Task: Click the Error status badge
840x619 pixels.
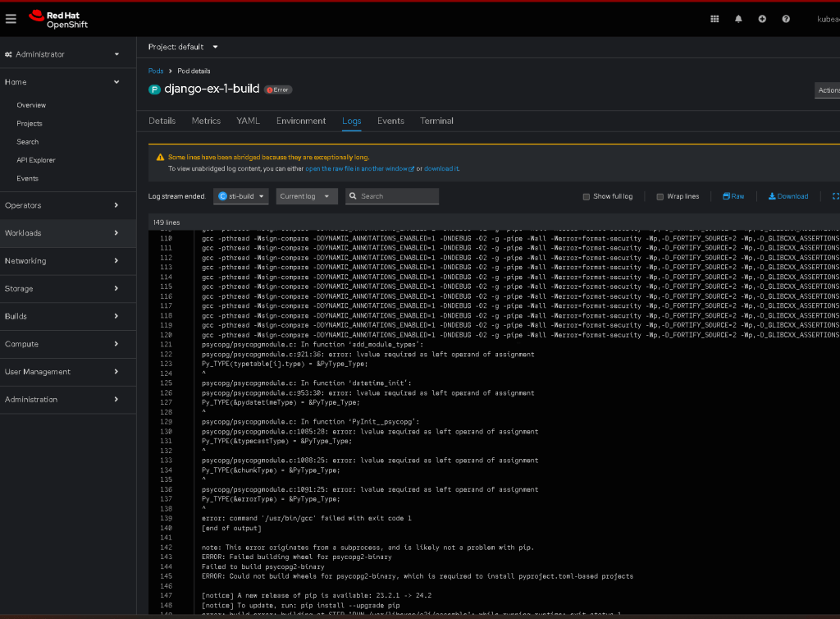Action: [278, 89]
